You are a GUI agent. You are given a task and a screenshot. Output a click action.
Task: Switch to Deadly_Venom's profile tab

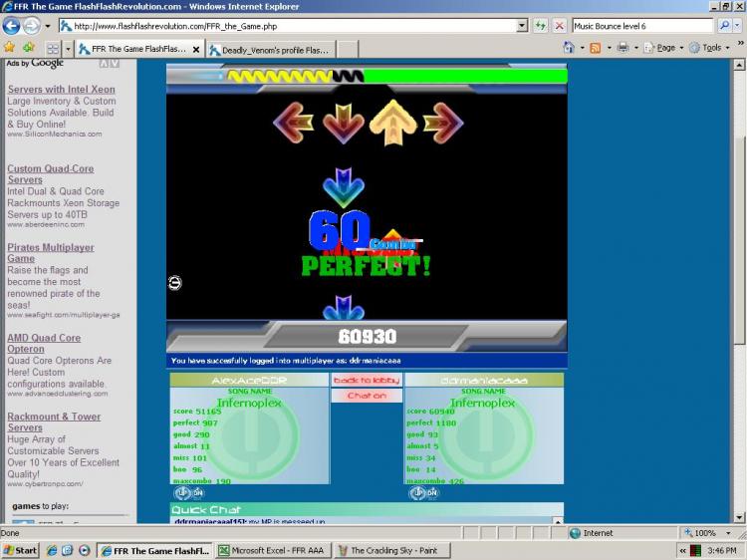[271, 50]
